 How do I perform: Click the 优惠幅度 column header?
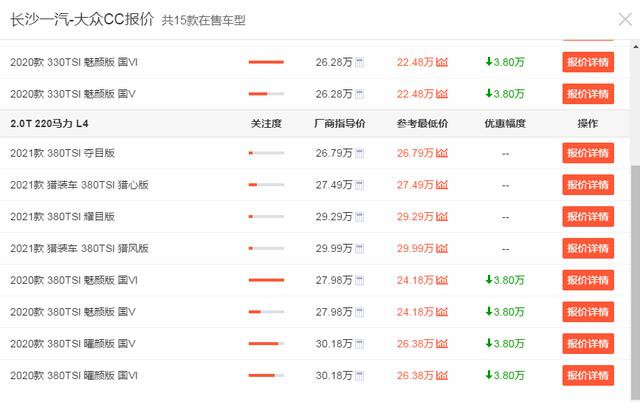point(505,124)
